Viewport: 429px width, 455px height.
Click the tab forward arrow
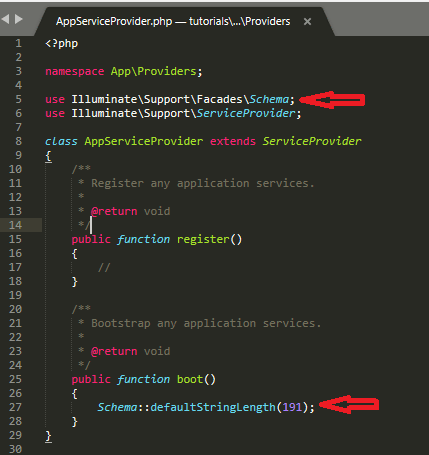[19, 19]
